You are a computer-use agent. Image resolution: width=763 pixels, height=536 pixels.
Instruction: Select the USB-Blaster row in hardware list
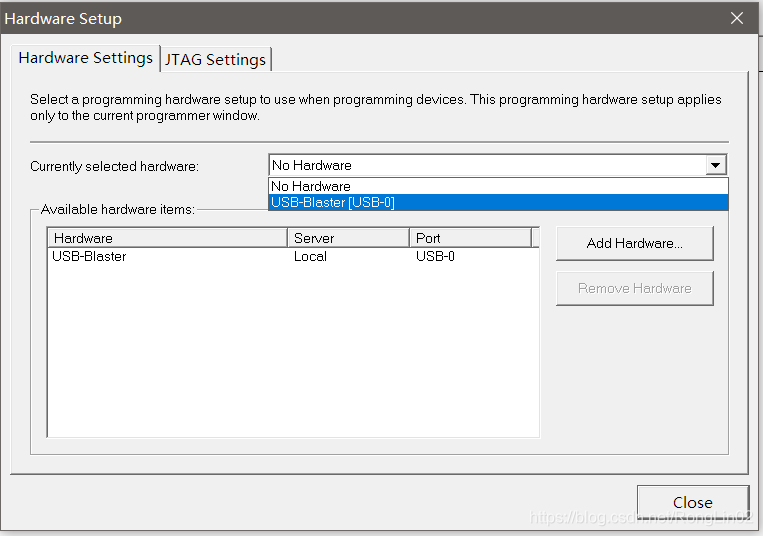(293, 256)
